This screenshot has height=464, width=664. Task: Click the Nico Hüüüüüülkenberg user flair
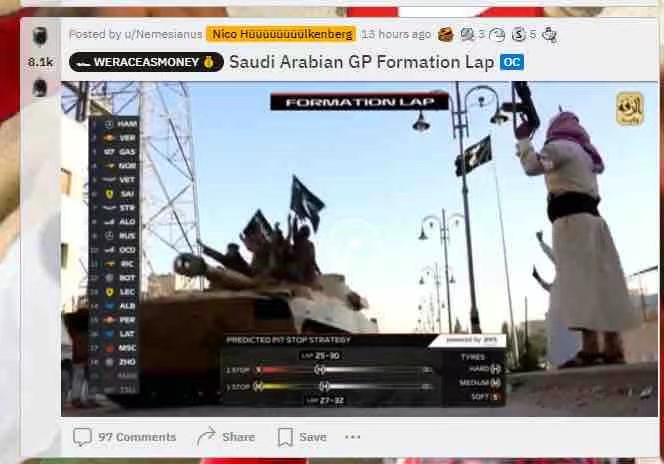pos(281,34)
